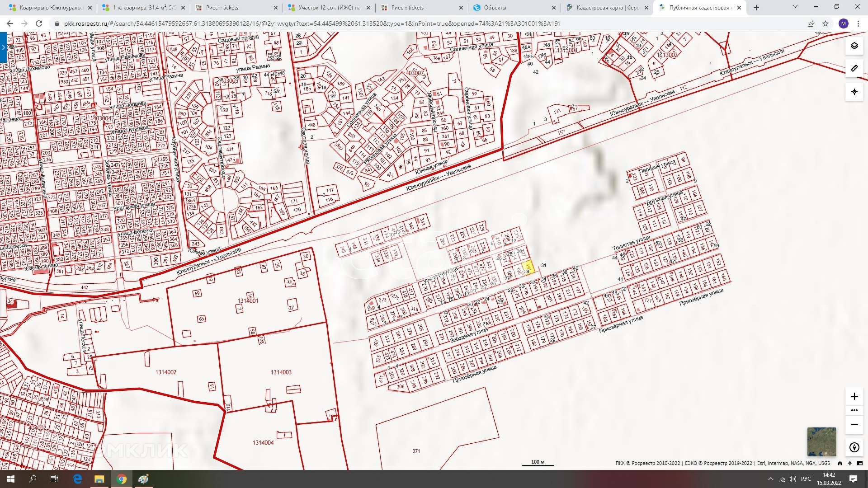Zoom in with the plus button
Image resolution: width=868 pixels, height=488 pixels.
pyautogui.click(x=854, y=396)
